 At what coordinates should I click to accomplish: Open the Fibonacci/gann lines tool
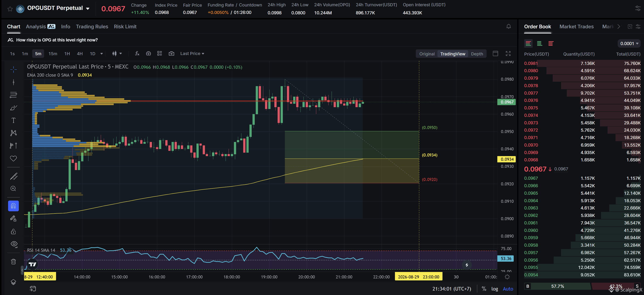click(14, 95)
